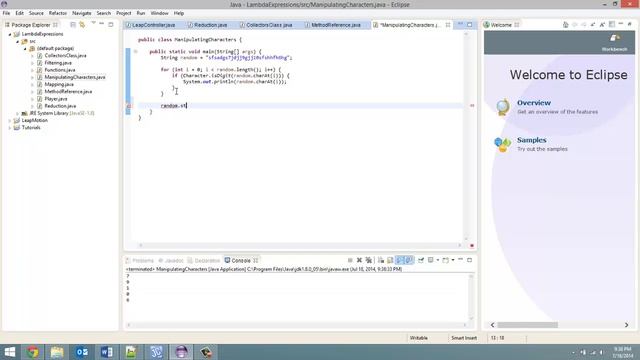Click Open Console icon
This screenshot has width=640, height=360.
(446, 260)
